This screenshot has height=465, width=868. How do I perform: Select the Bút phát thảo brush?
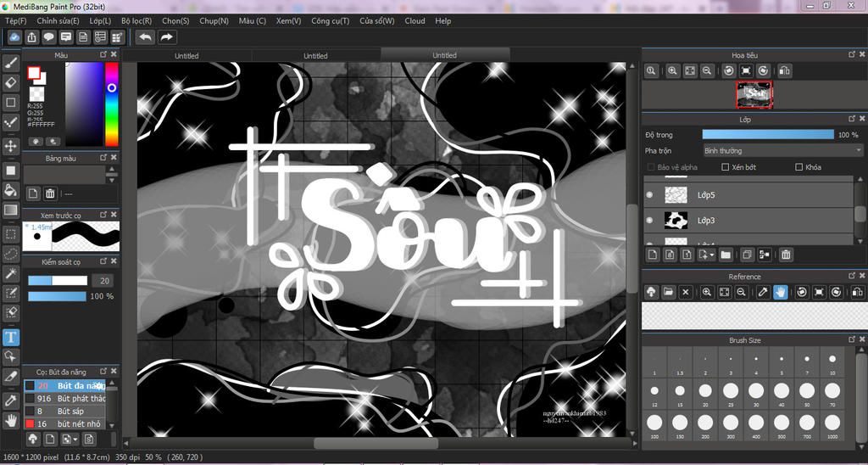tap(64, 398)
